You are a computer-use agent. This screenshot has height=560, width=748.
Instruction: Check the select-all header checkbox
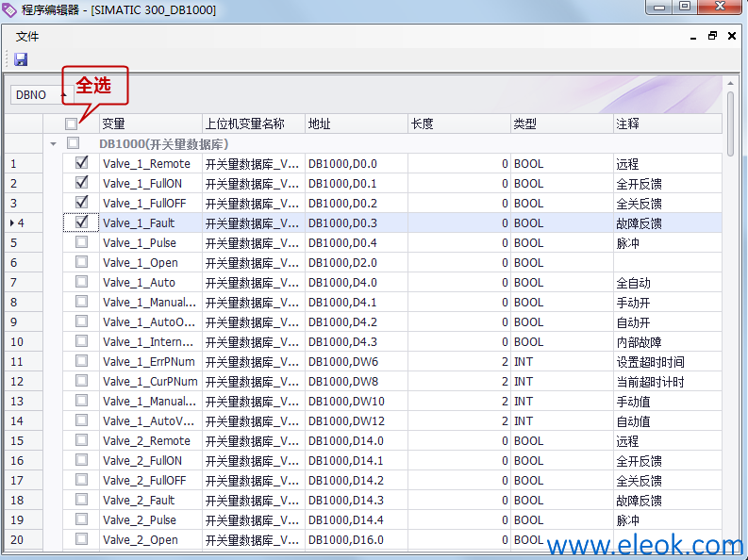(x=71, y=124)
